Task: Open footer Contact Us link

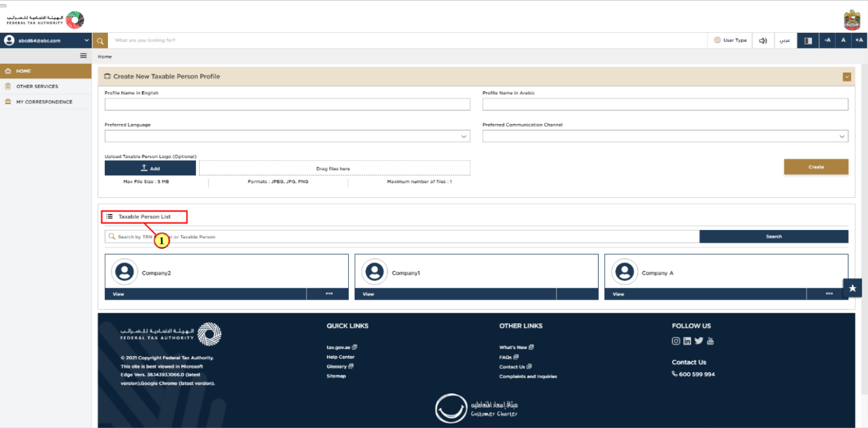Action: point(516,367)
